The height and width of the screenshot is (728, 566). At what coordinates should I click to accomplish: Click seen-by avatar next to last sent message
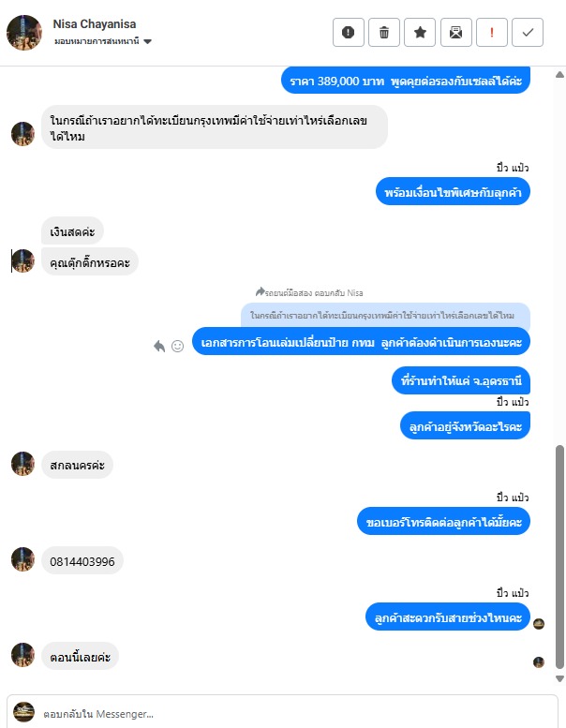click(x=539, y=624)
